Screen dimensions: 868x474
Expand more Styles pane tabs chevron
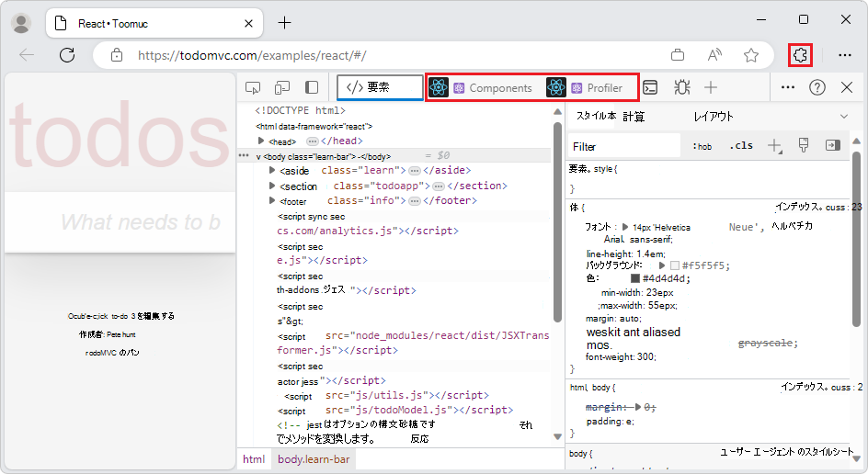point(844,117)
